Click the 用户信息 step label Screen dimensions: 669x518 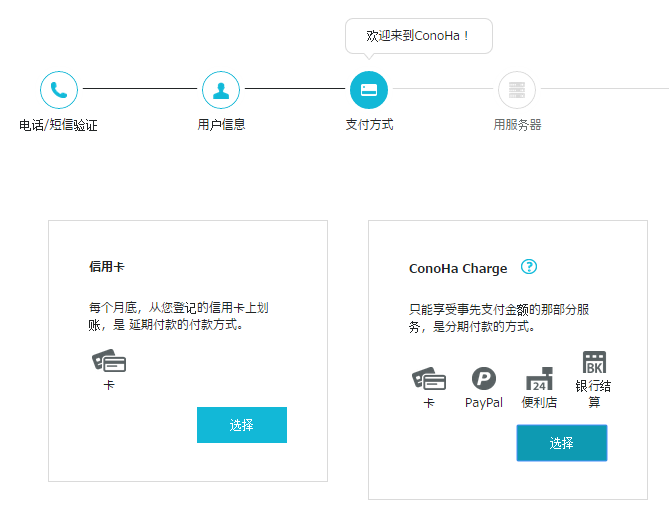coord(221,125)
